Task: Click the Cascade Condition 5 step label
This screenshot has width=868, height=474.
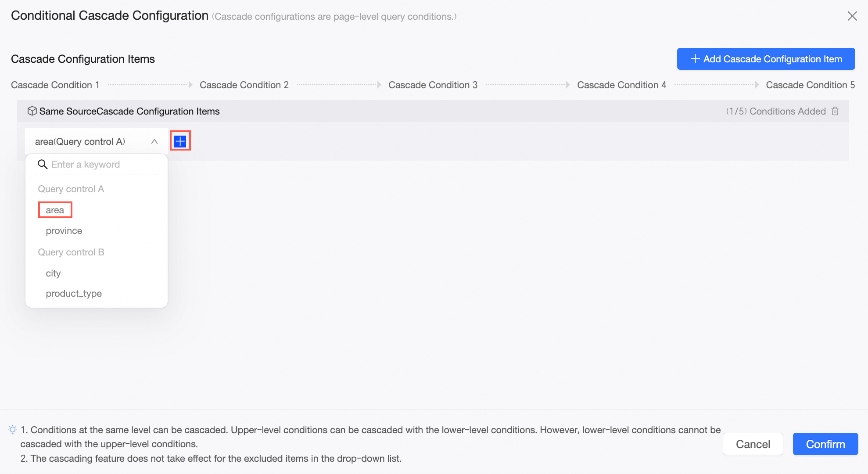Action: (x=811, y=85)
